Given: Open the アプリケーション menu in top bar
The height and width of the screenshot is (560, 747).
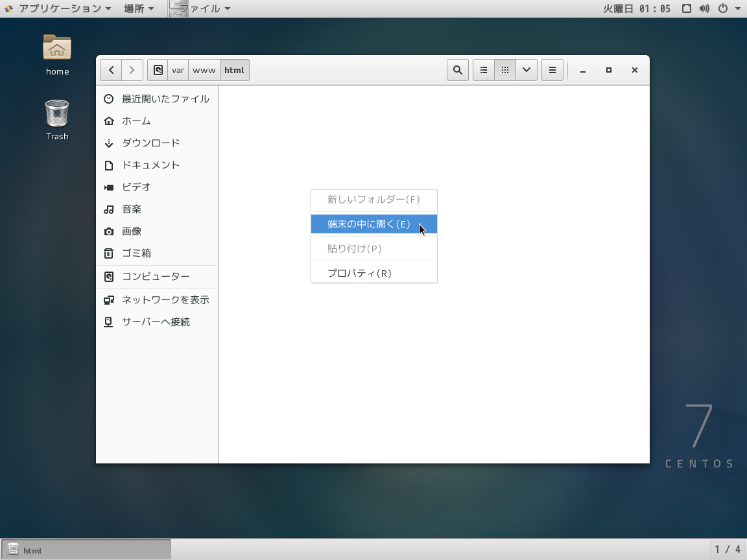Looking at the screenshot, I should point(58,8).
